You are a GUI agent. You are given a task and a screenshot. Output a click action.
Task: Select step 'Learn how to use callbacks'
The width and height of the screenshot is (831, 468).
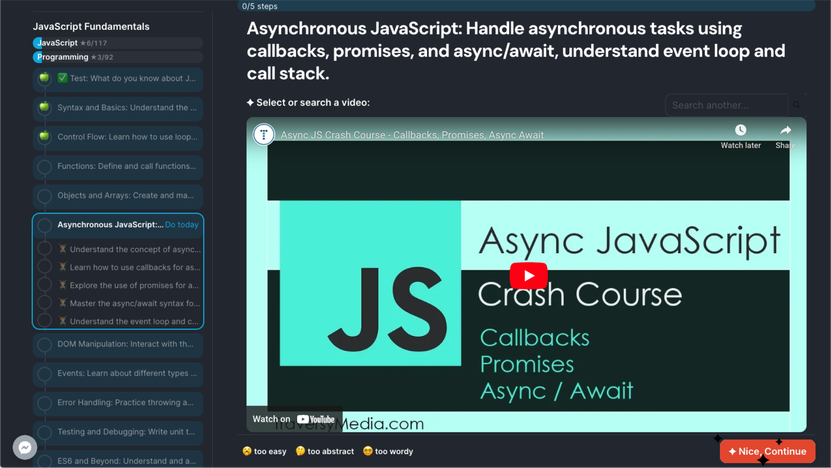tap(129, 267)
